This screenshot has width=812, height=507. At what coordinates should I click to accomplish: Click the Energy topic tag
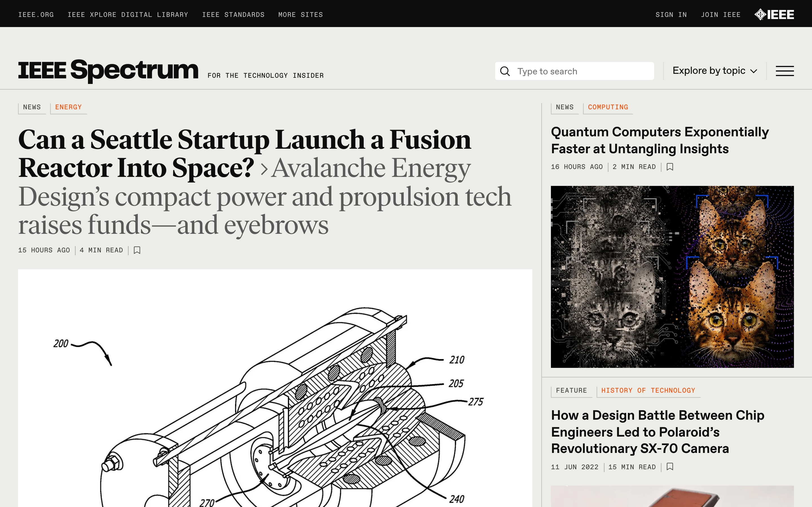(x=69, y=107)
